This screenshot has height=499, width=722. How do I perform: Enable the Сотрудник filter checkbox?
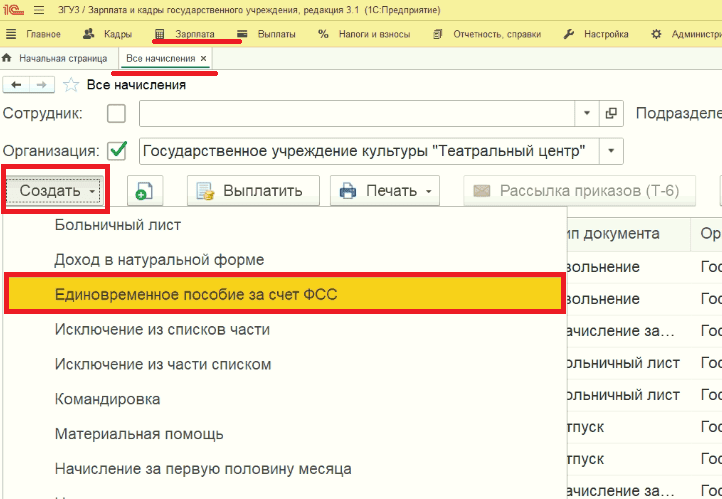click(116, 113)
